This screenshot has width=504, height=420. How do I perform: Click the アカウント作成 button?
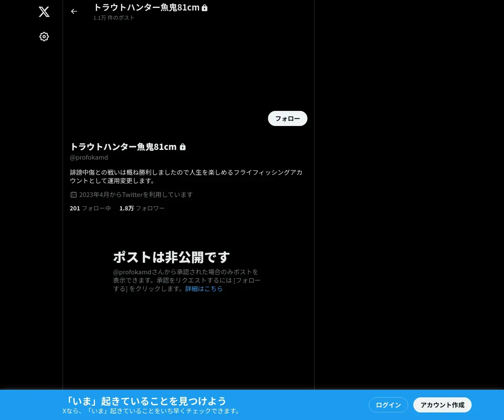[x=442, y=405]
